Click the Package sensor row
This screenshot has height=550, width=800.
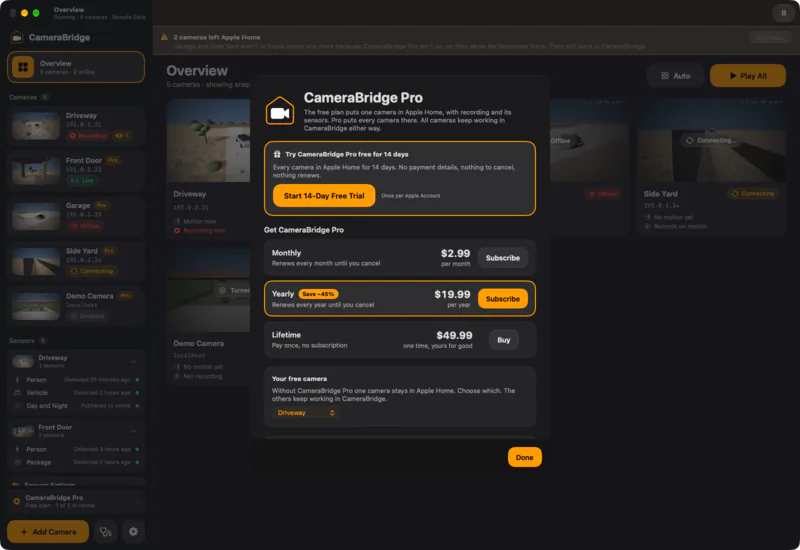[76, 462]
